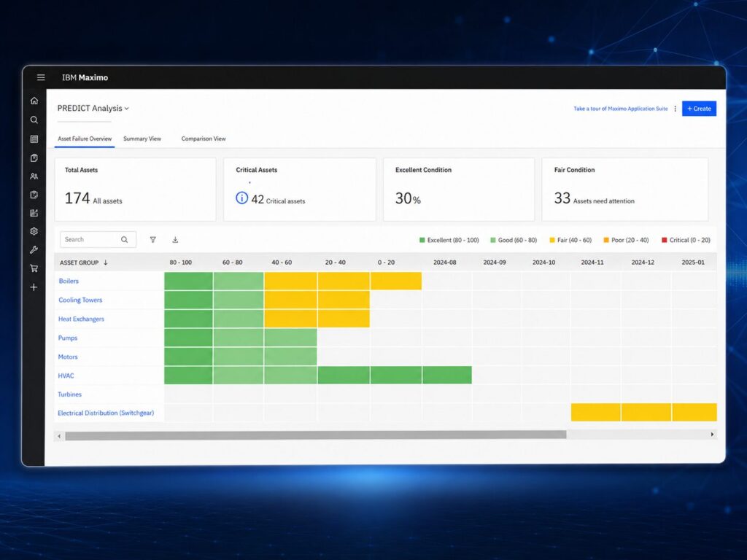Image resolution: width=747 pixels, height=560 pixels.
Task: Open the wrench maintenance sidebar icon
Action: 34,249
